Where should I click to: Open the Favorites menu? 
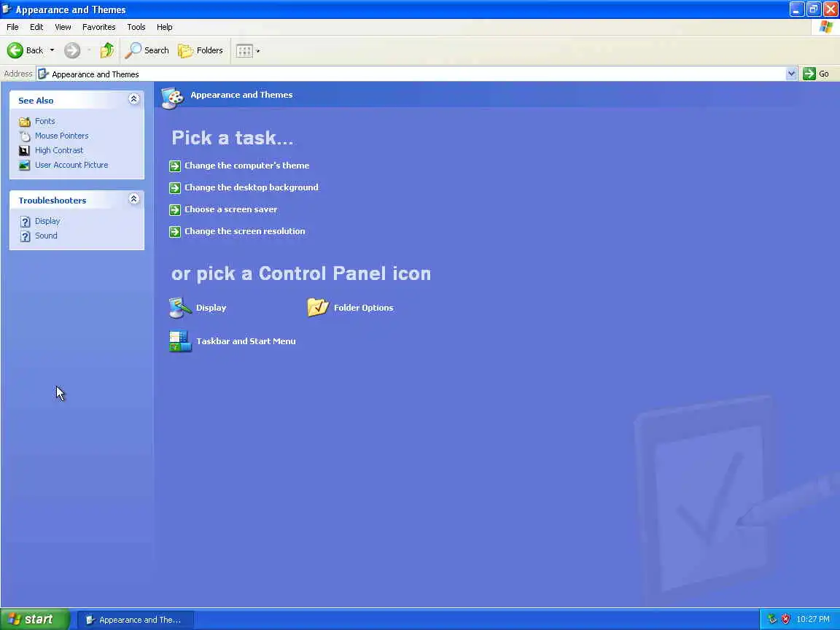98,27
